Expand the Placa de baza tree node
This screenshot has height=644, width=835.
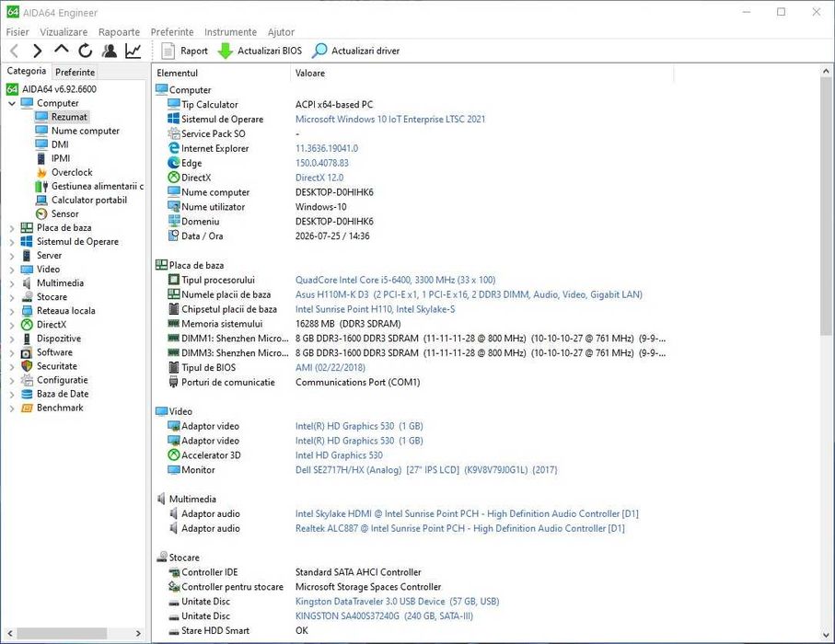pyautogui.click(x=12, y=228)
